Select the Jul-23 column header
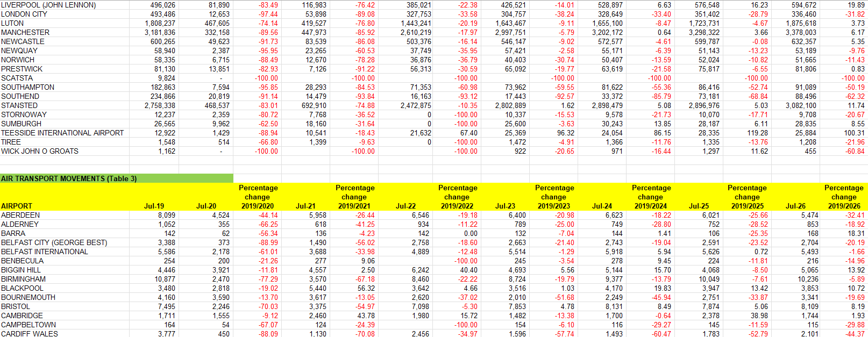Screen dimensions: 868x337 coord(505,206)
